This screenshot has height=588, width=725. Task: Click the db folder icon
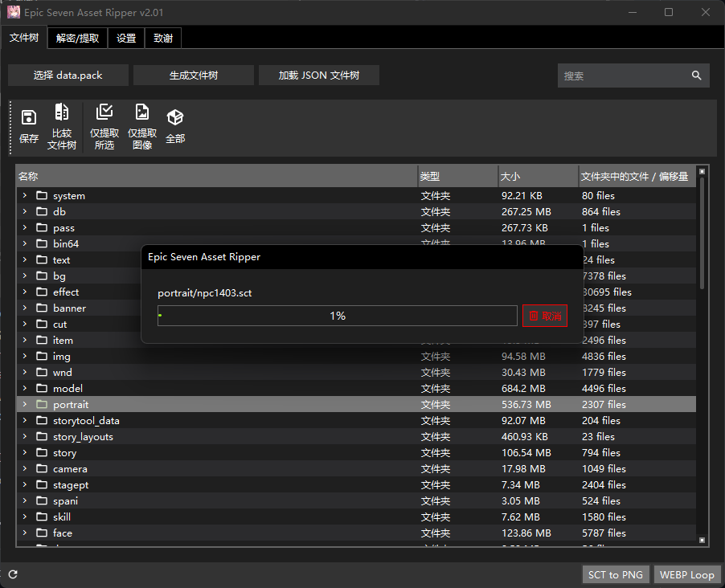pyautogui.click(x=42, y=211)
